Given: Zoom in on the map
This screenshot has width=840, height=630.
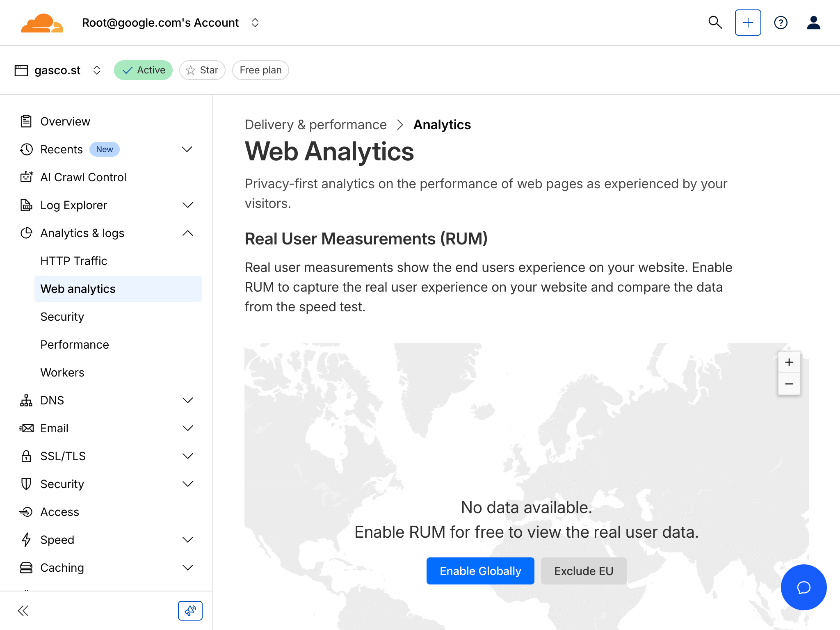Looking at the screenshot, I should [x=789, y=362].
